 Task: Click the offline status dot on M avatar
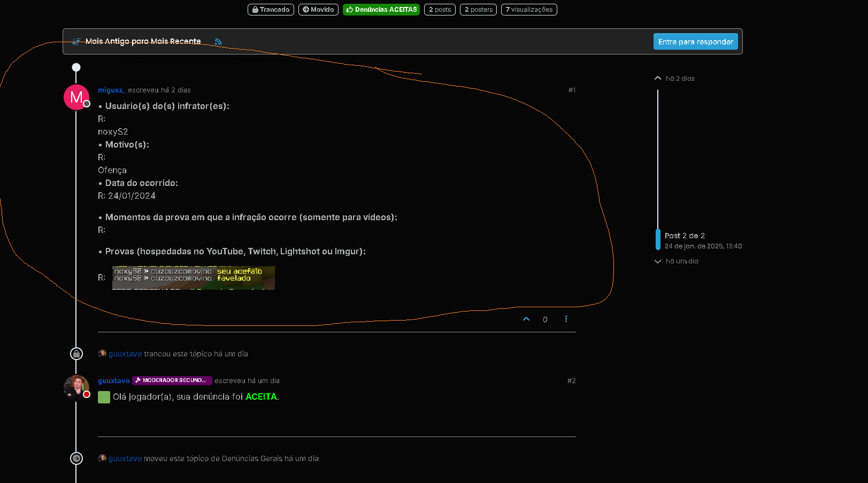tap(87, 104)
